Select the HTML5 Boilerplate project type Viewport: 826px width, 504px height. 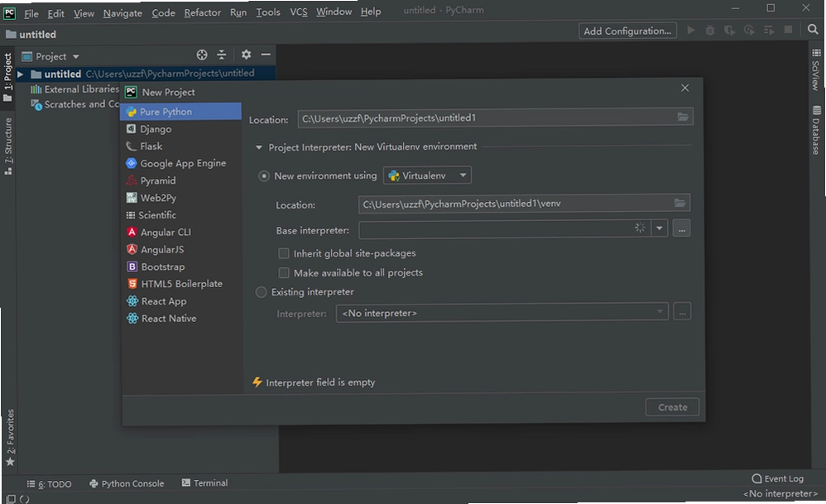pyautogui.click(x=181, y=284)
